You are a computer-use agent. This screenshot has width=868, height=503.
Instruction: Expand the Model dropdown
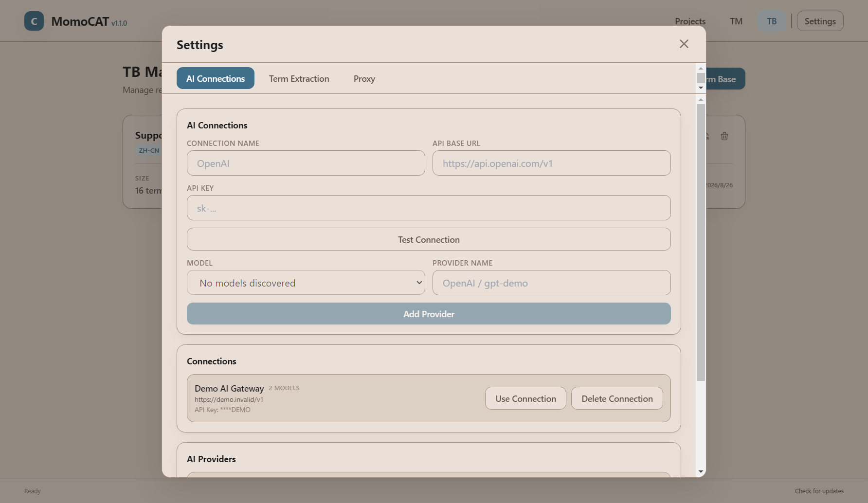(x=306, y=283)
